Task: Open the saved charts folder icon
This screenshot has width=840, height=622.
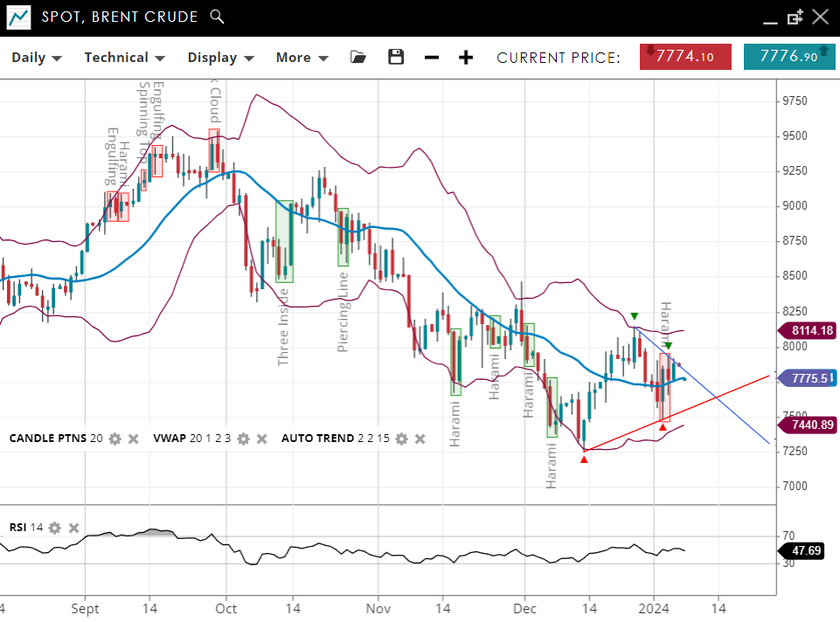Action: click(x=358, y=58)
